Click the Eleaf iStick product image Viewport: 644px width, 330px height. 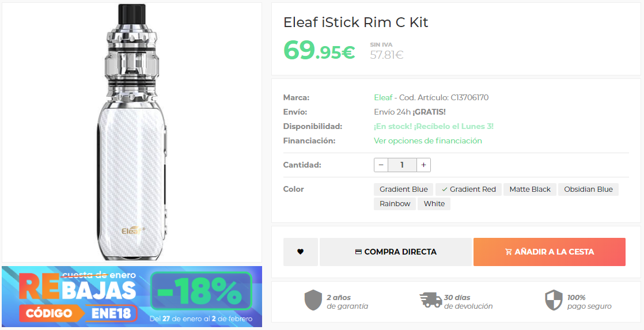pyautogui.click(x=132, y=132)
